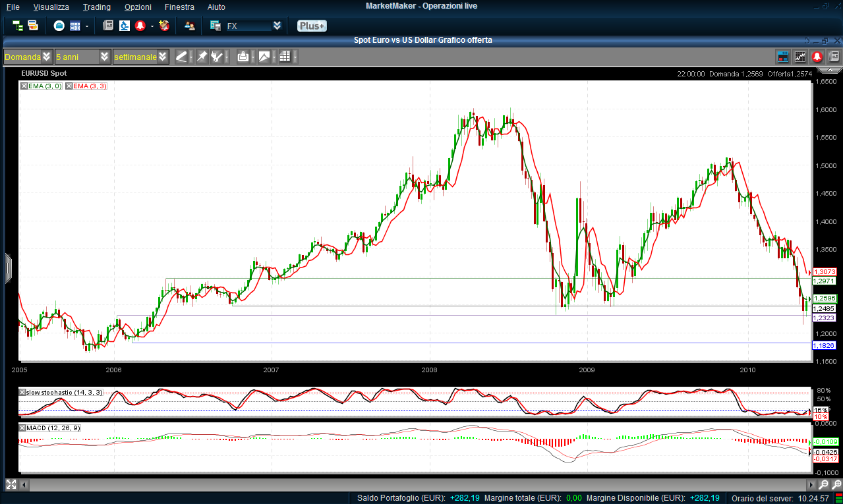Close the slow stochastic indicator panel
Screen dimensions: 843x504
click(x=23, y=393)
